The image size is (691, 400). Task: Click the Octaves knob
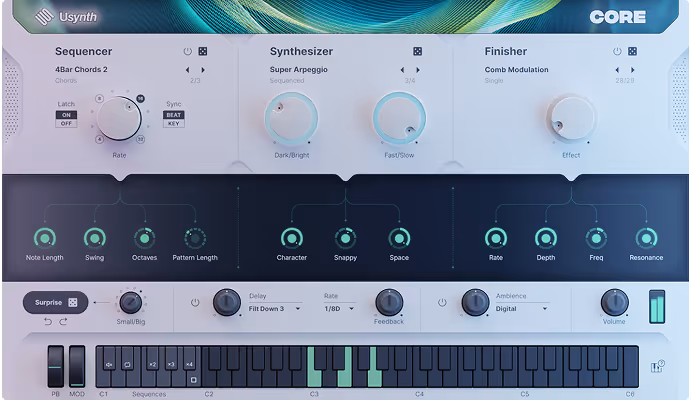point(145,238)
